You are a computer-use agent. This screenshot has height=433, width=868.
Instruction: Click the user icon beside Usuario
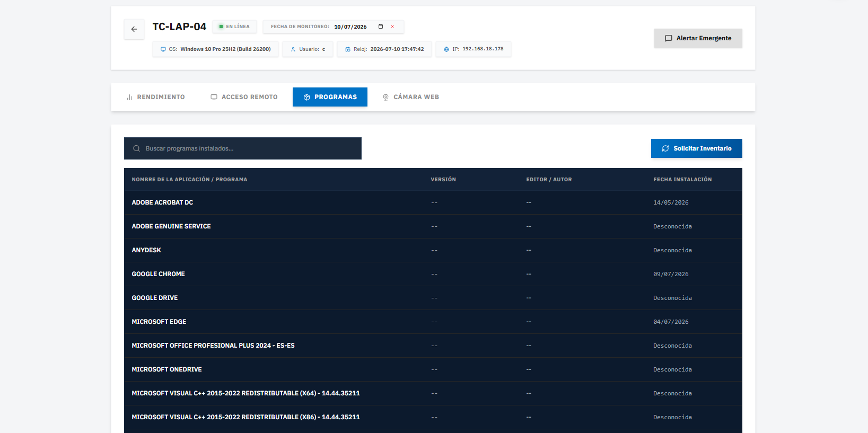point(293,49)
